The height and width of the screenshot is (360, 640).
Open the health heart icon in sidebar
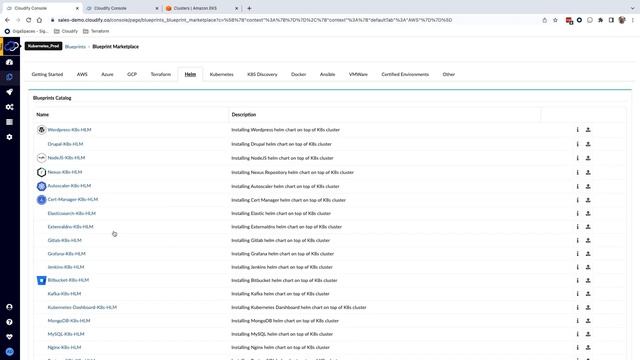9,337
